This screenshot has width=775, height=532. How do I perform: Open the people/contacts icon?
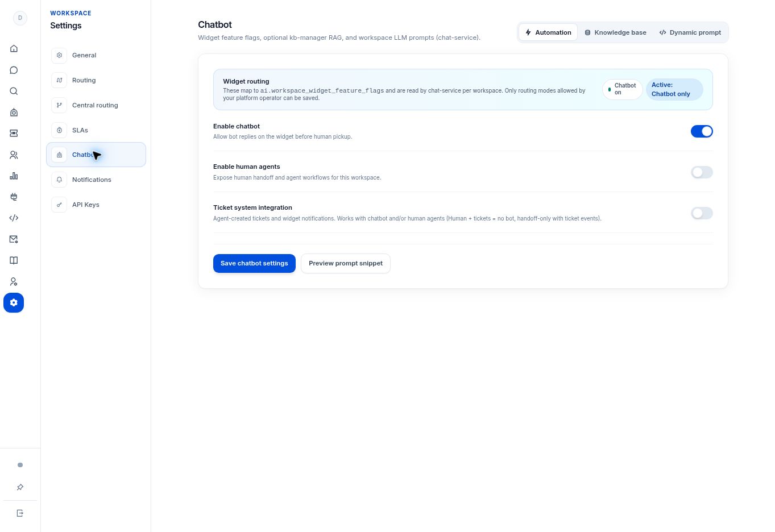coord(14,155)
